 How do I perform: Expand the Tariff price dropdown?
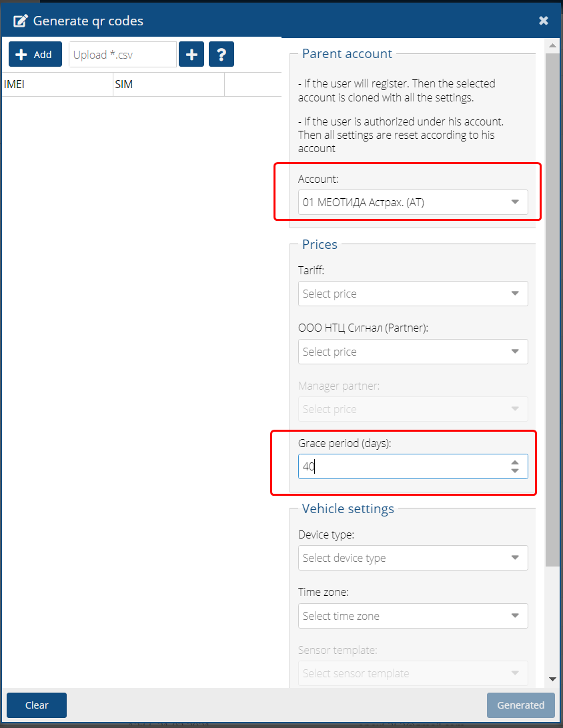(412, 294)
